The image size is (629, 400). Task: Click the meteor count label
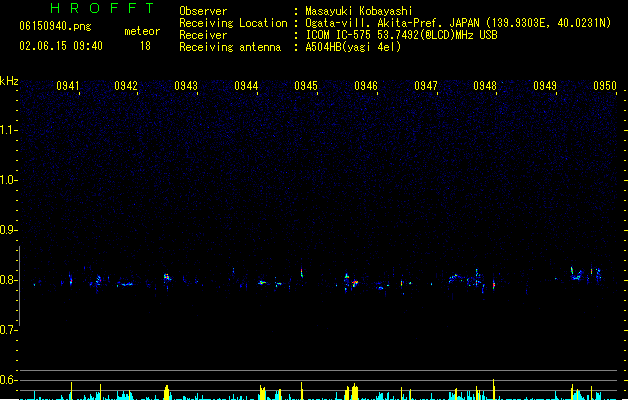tap(142, 31)
